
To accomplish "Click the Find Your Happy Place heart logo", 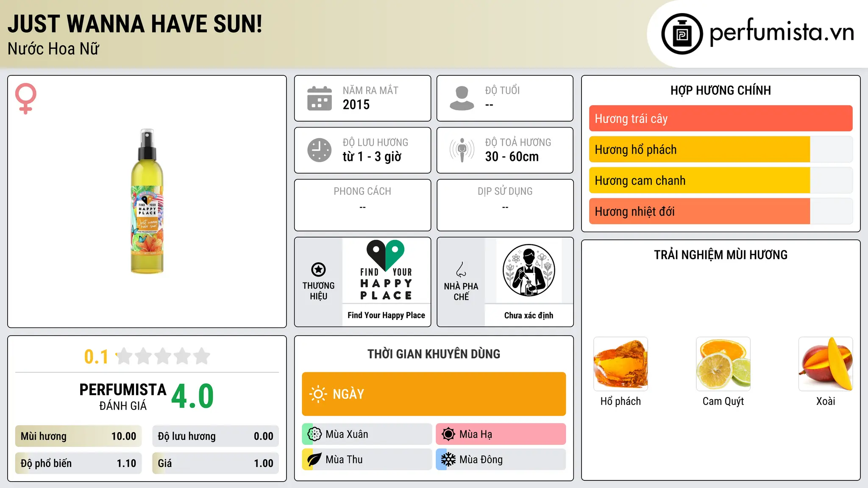I will point(386,270).
